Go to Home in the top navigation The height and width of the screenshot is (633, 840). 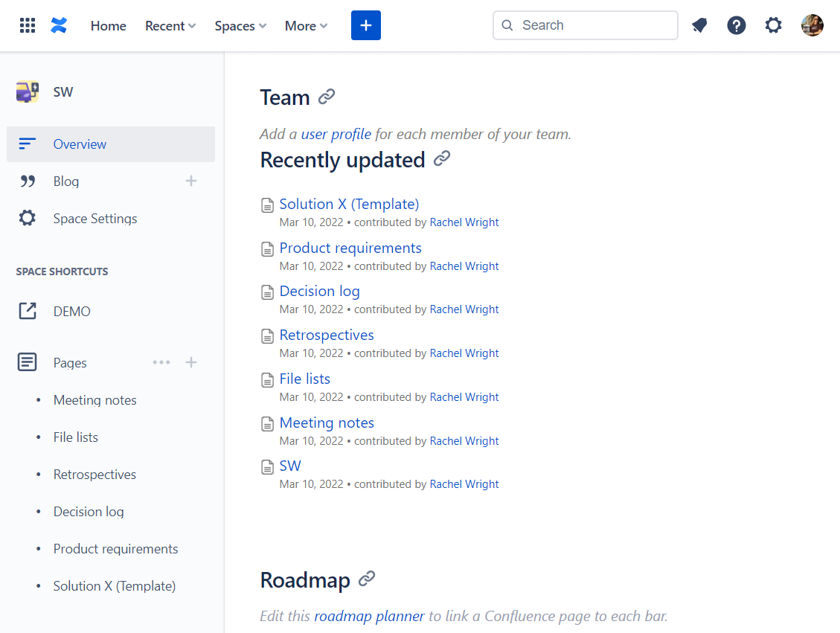pyautogui.click(x=108, y=26)
